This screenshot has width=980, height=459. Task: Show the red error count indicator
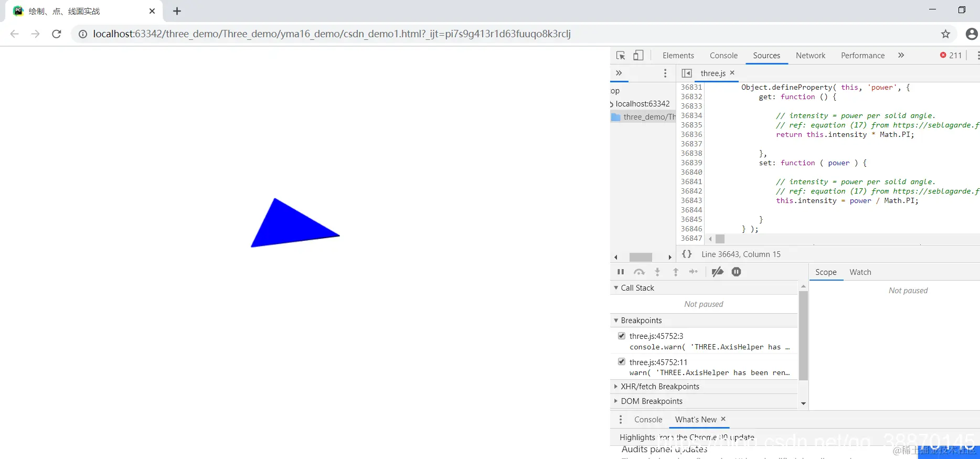951,56
